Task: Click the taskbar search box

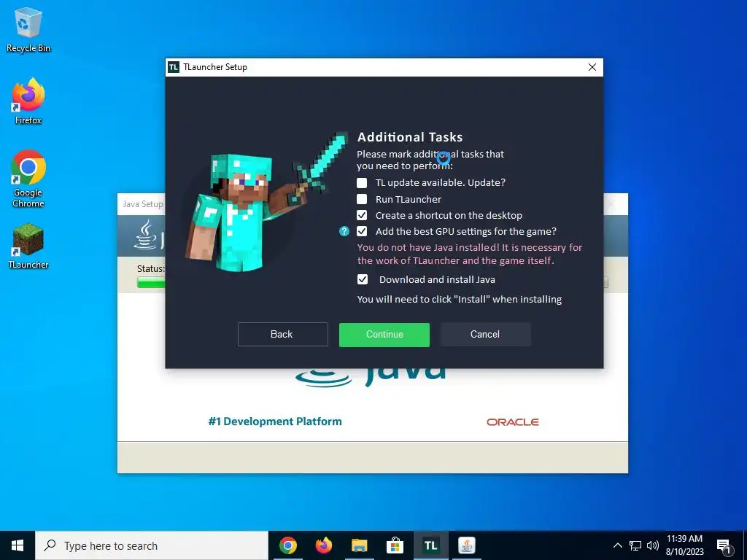Action: click(x=152, y=545)
